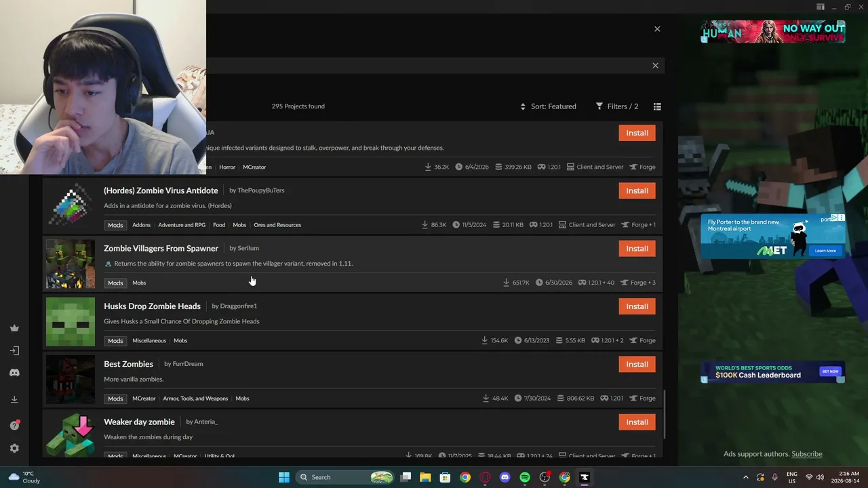Open the cloudy weather widget on the taskbar
The width and height of the screenshot is (868, 488).
[x=24, y=477]
